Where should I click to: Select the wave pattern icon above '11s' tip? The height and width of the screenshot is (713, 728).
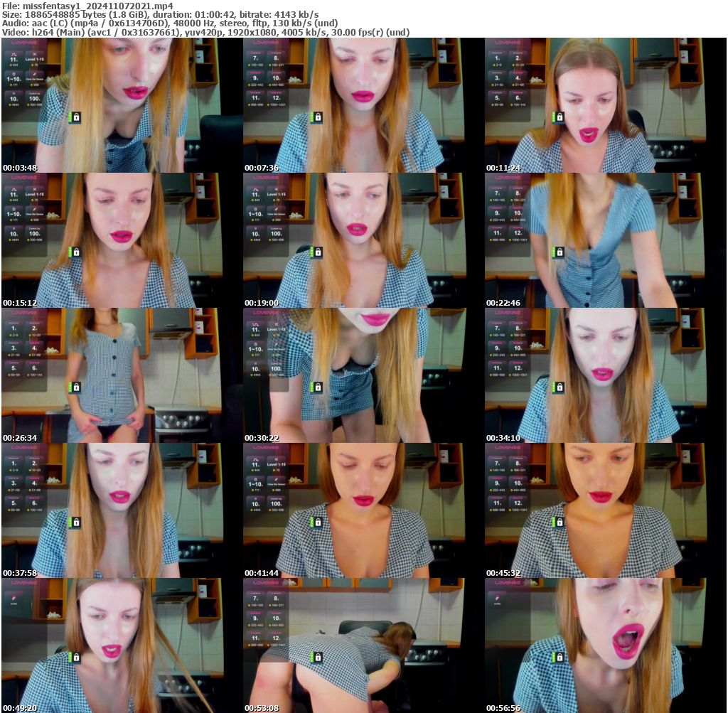coord(14,53)
